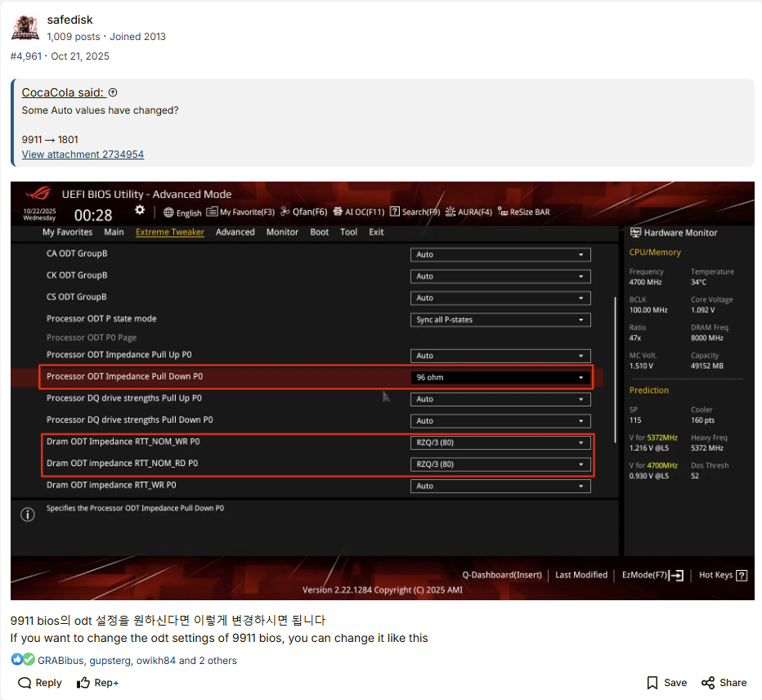Switch to Main tab
Viewport: 762px width, 700px height.
click(114, 232)
